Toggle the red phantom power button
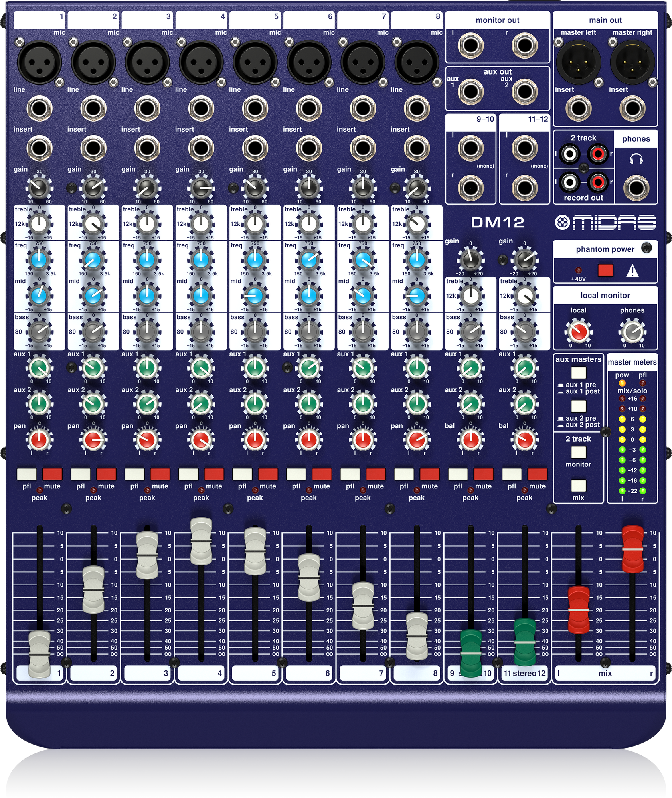Screen dimensions: 672x798 606,270
